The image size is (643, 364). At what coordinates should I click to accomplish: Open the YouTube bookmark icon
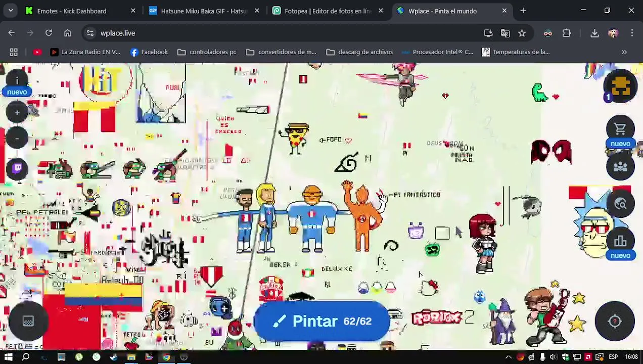pyautogui.click(x=37, y=52)
